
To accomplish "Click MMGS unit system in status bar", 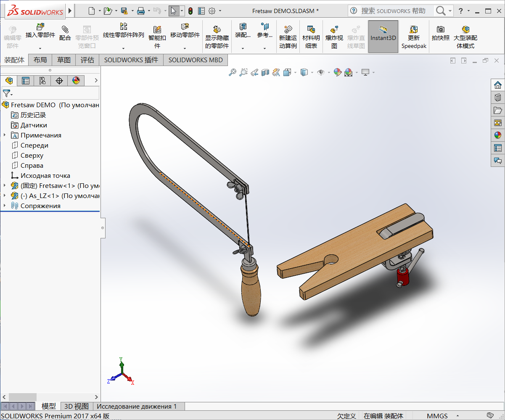I will 437,416.
